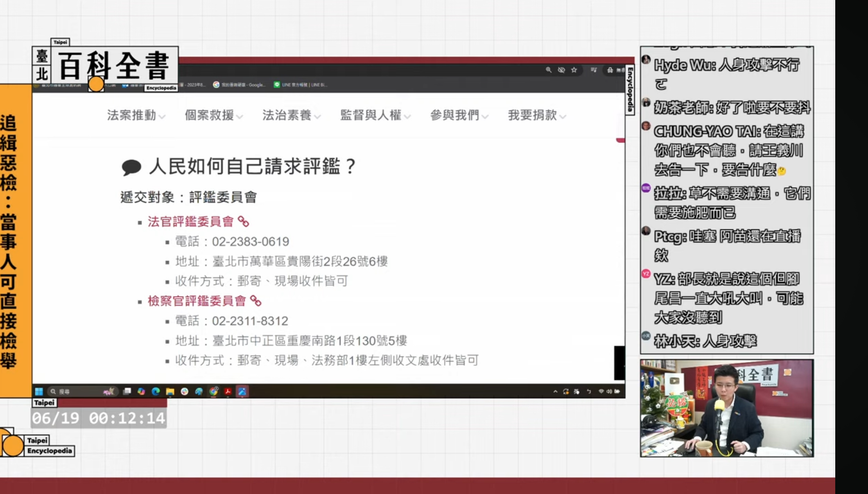This screenshot has width=868, height=494.
Task: Click phone number 02-2311-8312
Action: click(250, 321)
